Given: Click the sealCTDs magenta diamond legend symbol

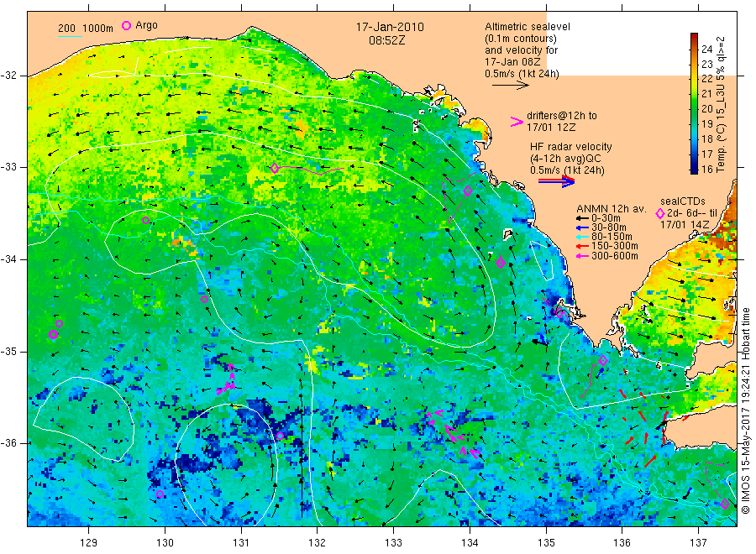Looking at the screenshot, I should point(660,213).
